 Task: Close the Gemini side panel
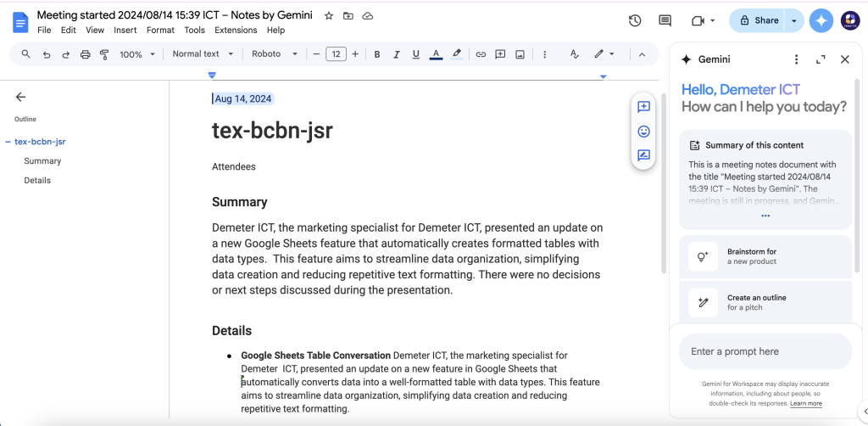point(845,59)
